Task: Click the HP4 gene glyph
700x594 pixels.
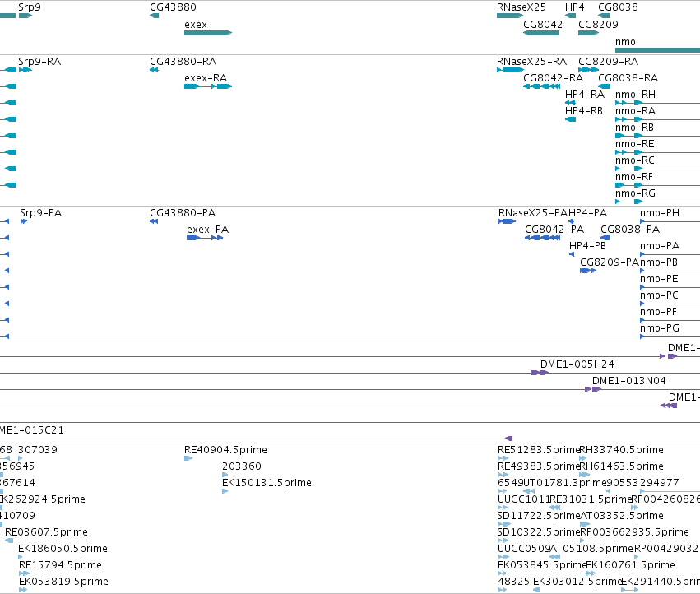Action: coord(570,16)
